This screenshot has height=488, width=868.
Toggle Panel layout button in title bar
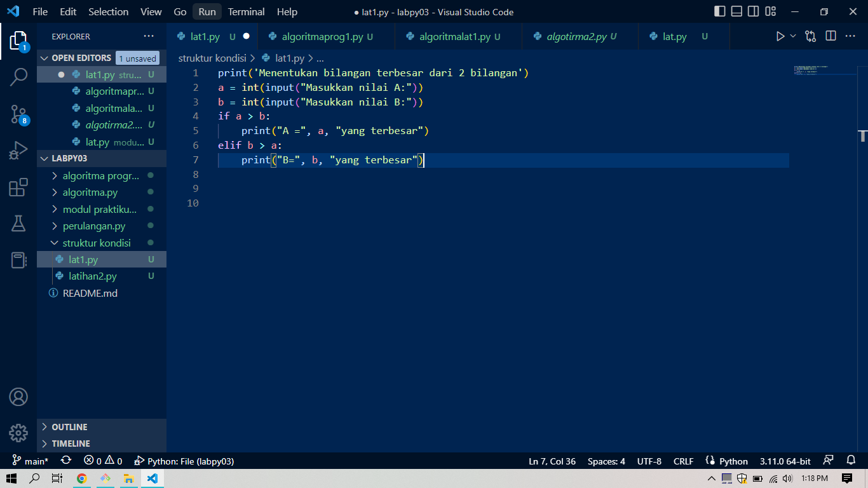[736, 11]
